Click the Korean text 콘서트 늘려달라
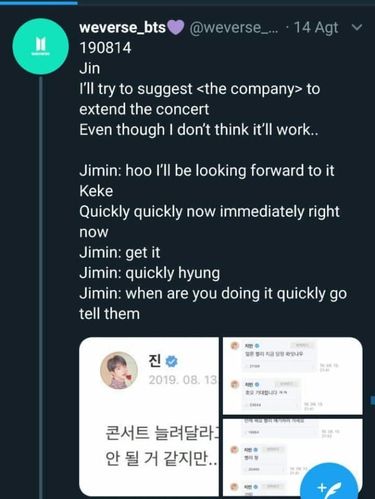 (162, 433)
